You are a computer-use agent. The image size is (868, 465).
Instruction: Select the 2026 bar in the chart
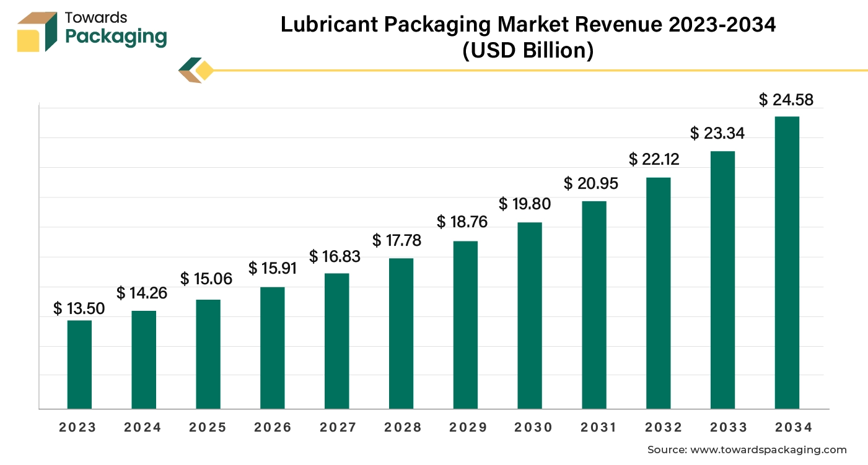point(273,348)
